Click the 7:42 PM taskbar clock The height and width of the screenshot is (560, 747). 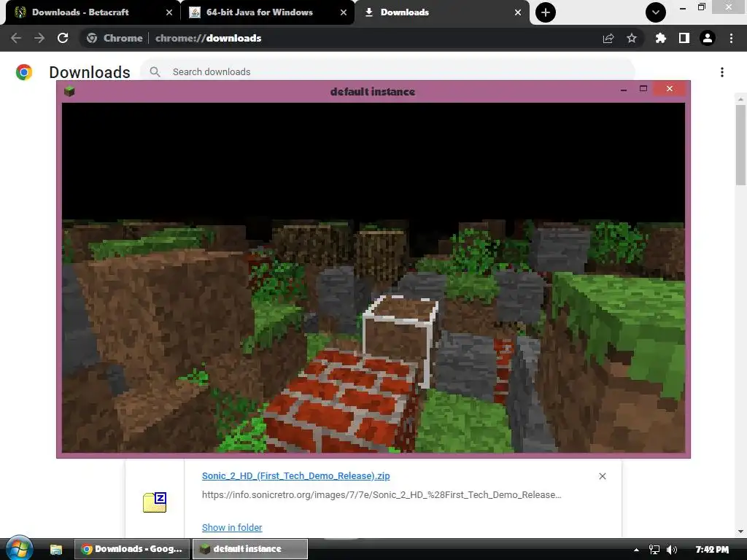coord(712,550)
